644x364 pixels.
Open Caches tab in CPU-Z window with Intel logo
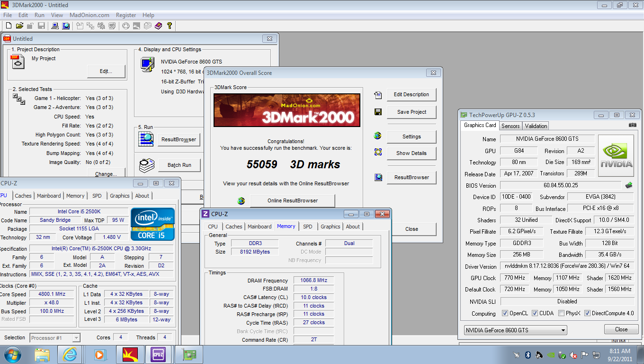coord(23,196)
